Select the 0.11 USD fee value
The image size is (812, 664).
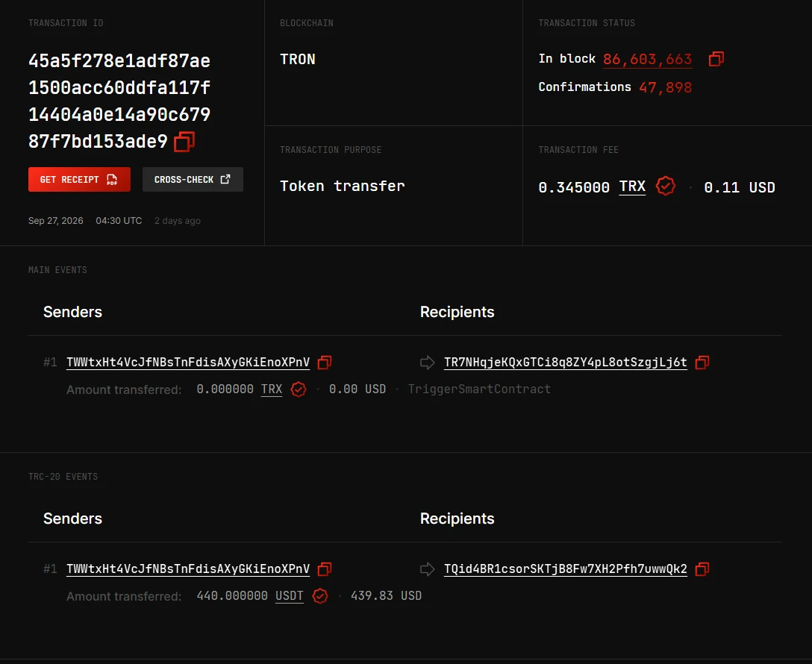click(740, 187)
